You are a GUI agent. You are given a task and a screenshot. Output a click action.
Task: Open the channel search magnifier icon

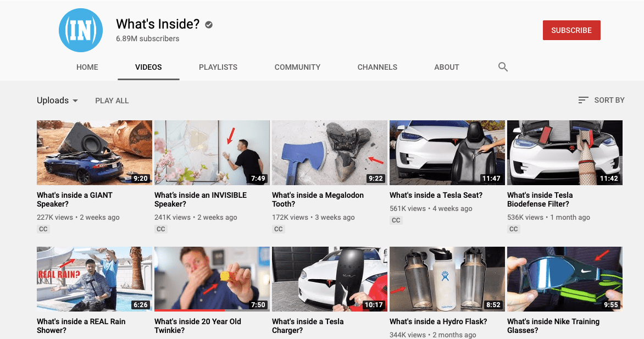point(503,66)
